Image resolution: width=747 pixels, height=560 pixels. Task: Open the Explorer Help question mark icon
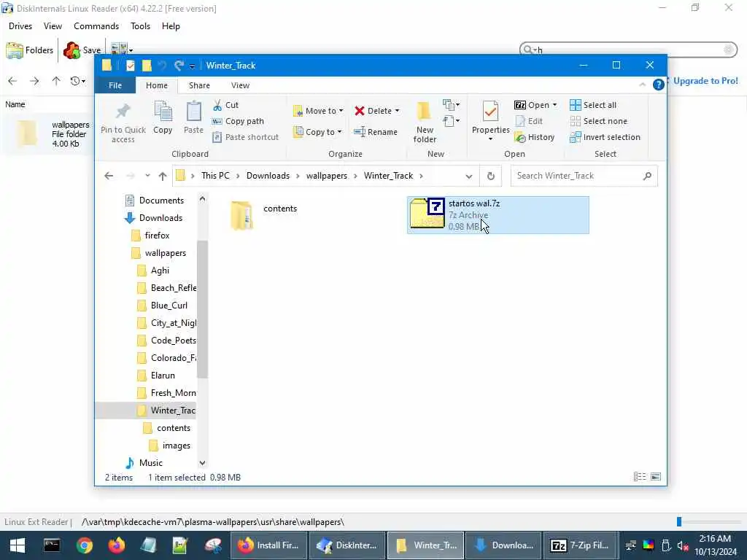[659, 85]
